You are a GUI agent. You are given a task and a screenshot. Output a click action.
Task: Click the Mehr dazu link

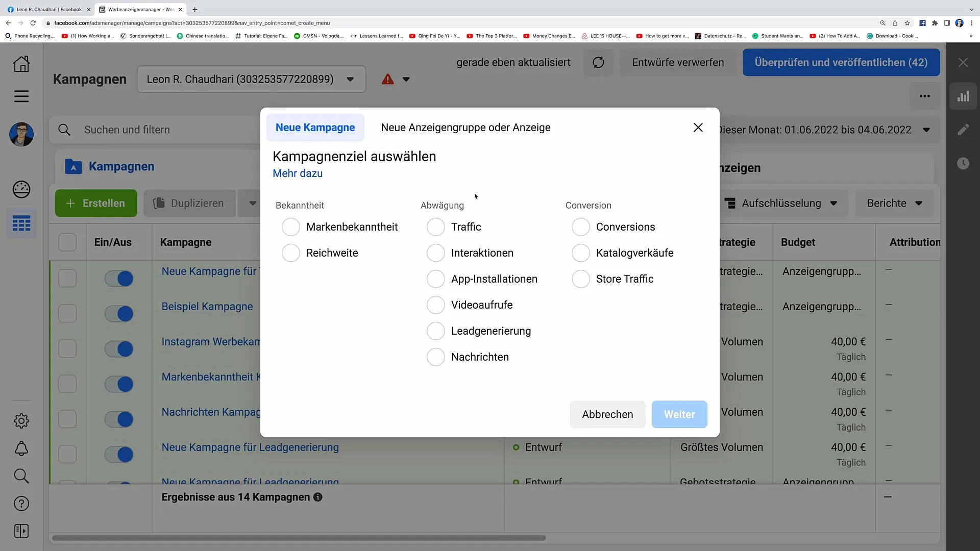tap(298, 173)
